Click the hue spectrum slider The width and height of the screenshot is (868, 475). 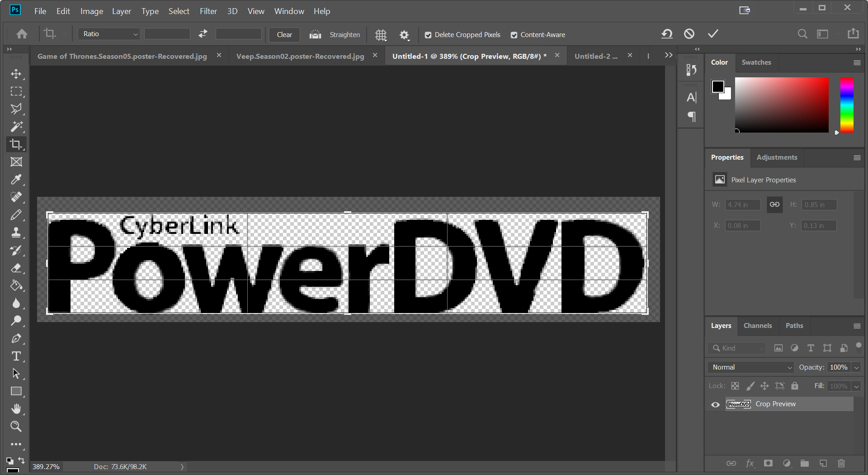pos(847,105)
